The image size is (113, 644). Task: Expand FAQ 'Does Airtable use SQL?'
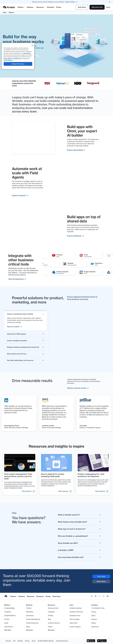[x=79, y=543]
